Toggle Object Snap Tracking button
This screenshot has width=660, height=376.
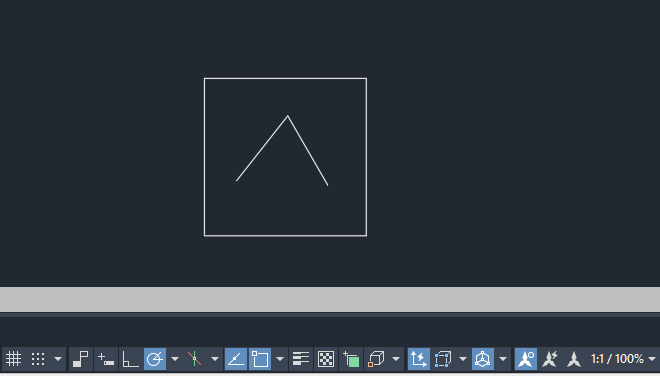[236, 359]
